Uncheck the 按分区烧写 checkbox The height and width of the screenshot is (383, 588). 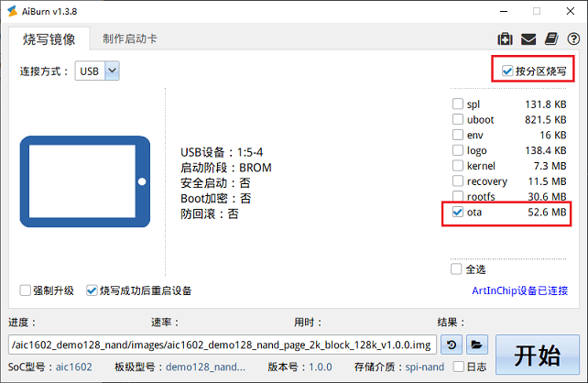(507, 71)
